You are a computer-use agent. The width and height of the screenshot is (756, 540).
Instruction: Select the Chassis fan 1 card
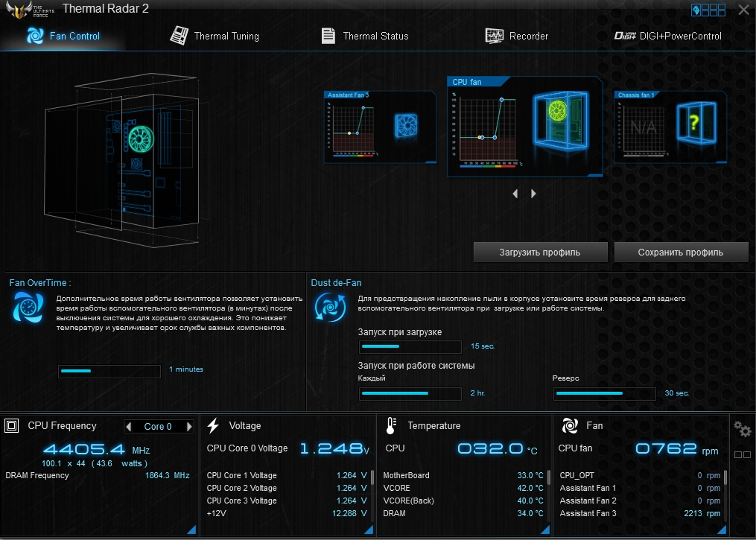[x=670, y=127]
